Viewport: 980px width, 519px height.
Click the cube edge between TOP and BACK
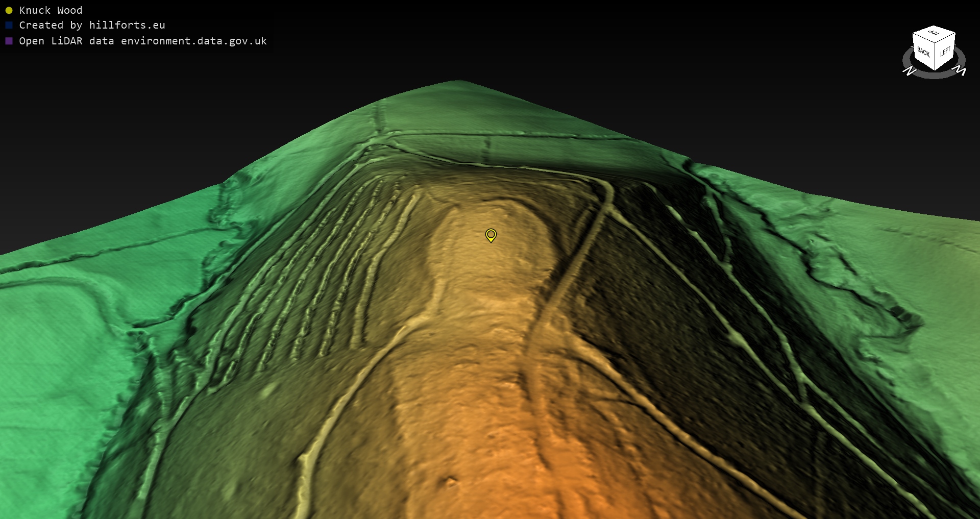tap(923, 39)
